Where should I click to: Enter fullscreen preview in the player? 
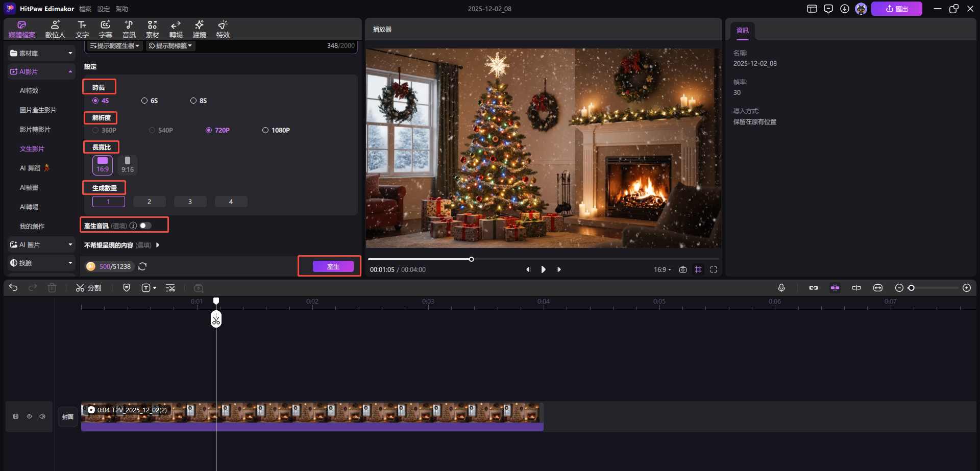pos(714,269)
